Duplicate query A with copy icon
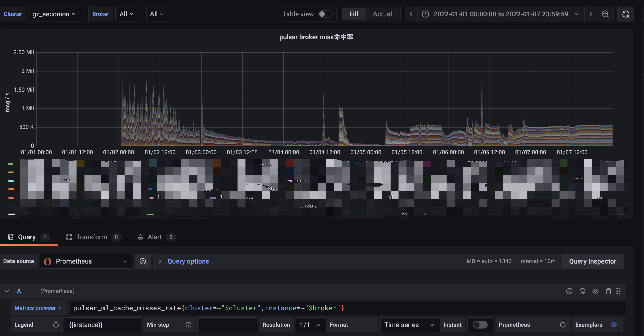The width and height of the screenshot is (644, 336). (x=582, y=291)
